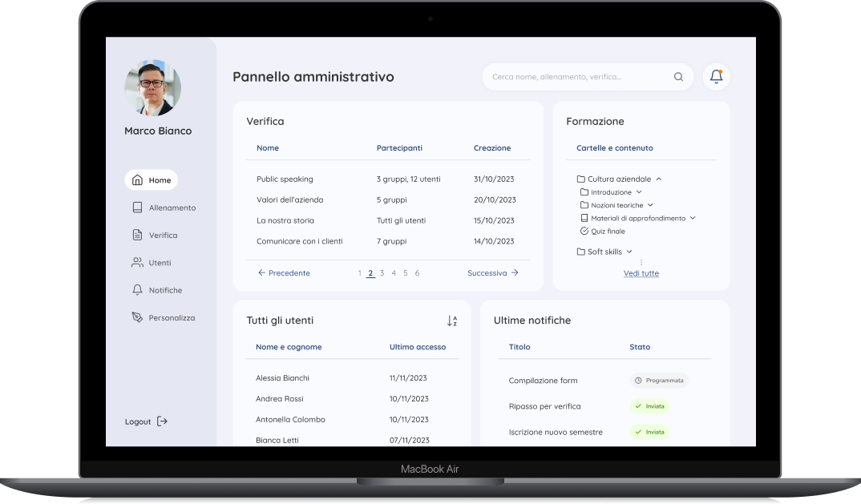Click the current page 2 number

pos(370,273)
